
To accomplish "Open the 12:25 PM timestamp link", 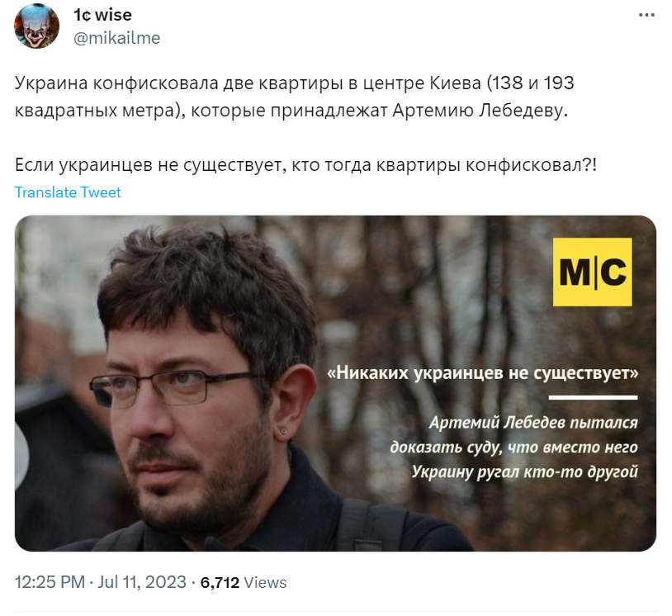I will point(50,582).
